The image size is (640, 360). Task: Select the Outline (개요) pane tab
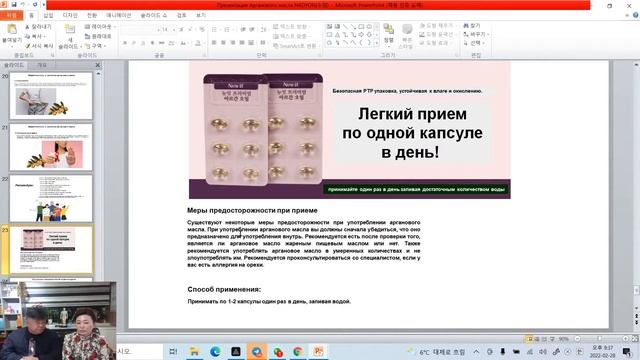(42, 65)
